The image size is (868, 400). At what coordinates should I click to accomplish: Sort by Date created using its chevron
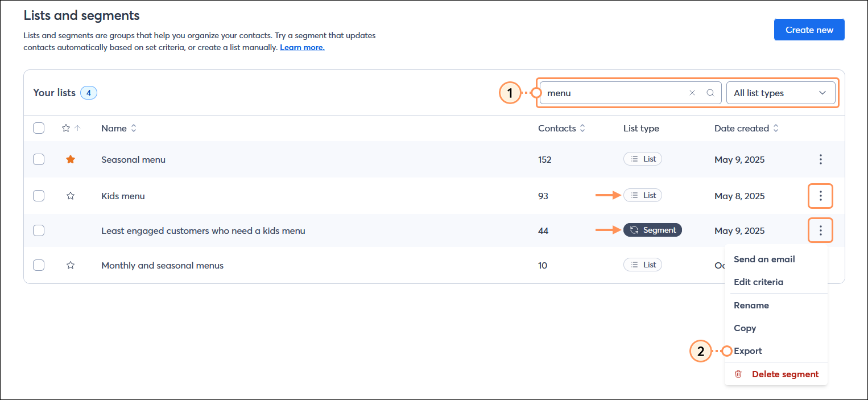[x=776, y=128]
